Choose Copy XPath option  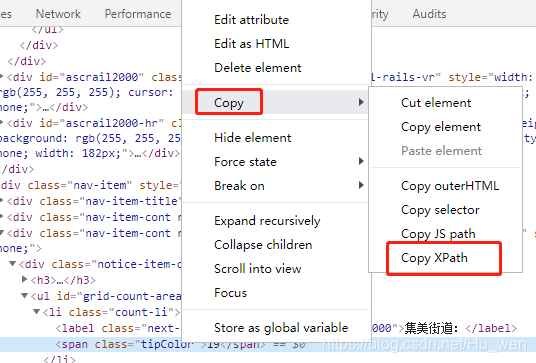pyautogui.click(x=434, y=258)
